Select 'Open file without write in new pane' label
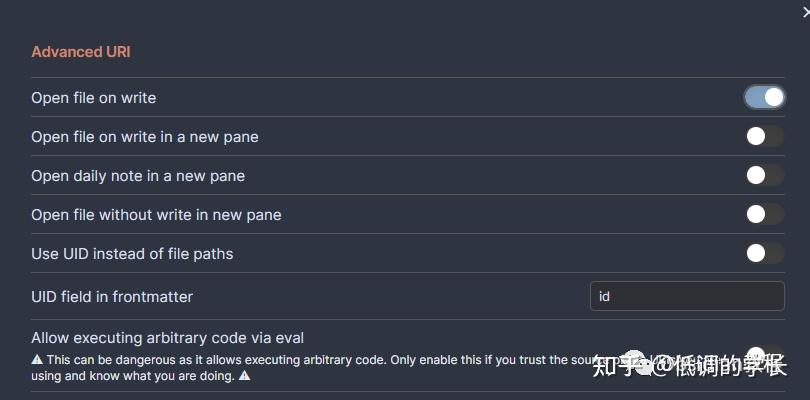This screenshot has height=400, width=810. click(x=156, y=215)
